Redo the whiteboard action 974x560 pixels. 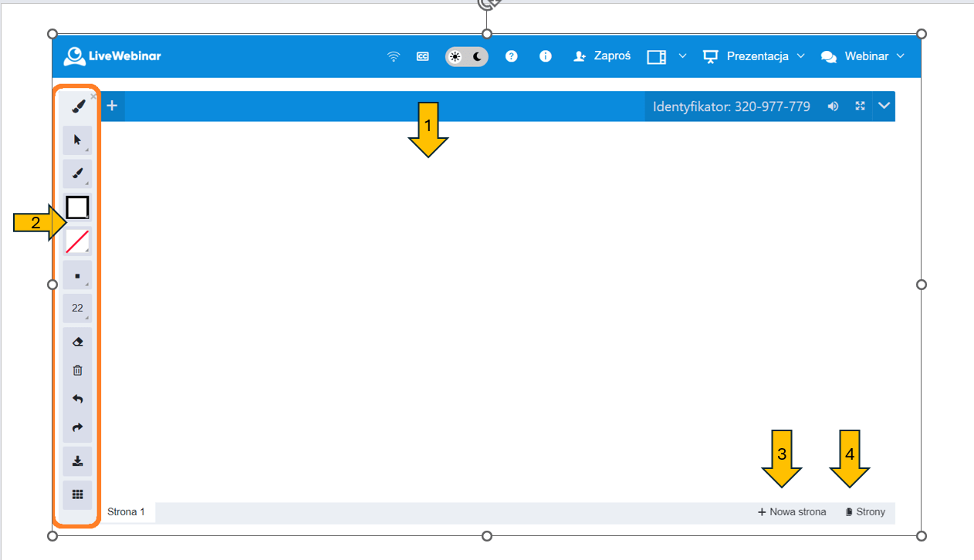click(x=77, y=427)
